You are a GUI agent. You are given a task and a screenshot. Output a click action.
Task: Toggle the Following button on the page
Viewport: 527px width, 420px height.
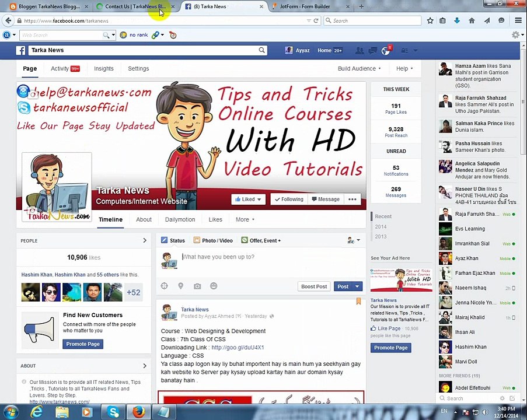point(289,199)
